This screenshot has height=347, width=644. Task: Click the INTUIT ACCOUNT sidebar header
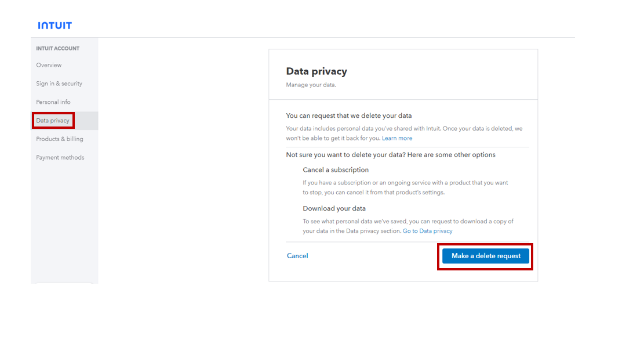point(58,49)
